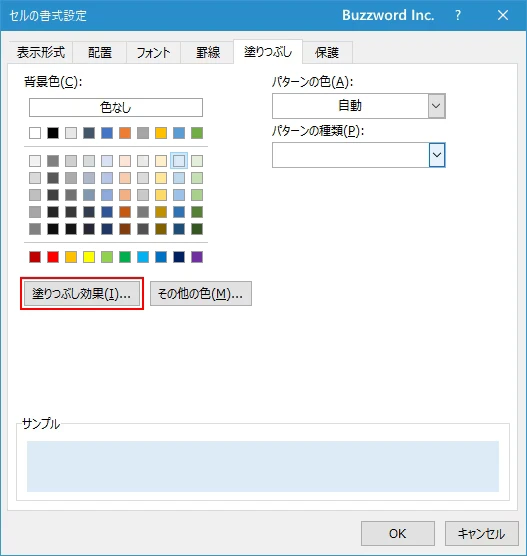The height and width of the screenshot is (556, 527).
Task: Pick the lightest orange tint swatch
Action: pos(125,161)
